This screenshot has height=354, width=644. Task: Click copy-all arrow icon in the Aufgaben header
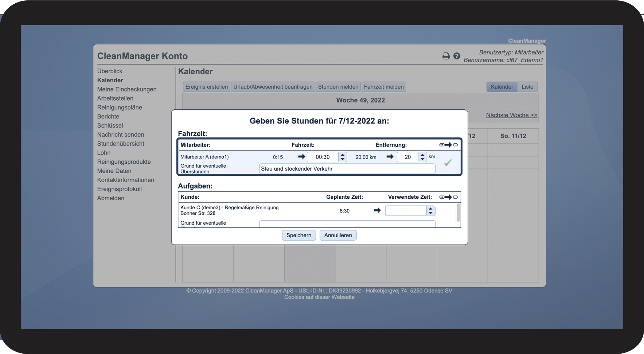pyautogui.click(x=448, y=197)
